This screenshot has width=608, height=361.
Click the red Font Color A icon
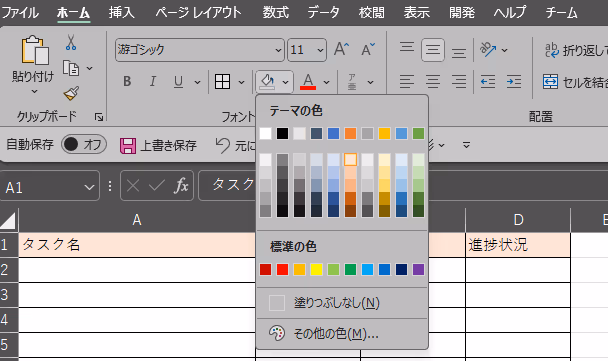(308, 81)
